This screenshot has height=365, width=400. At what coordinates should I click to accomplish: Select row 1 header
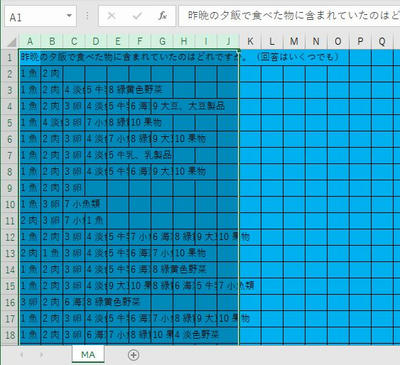coord(10,57)
